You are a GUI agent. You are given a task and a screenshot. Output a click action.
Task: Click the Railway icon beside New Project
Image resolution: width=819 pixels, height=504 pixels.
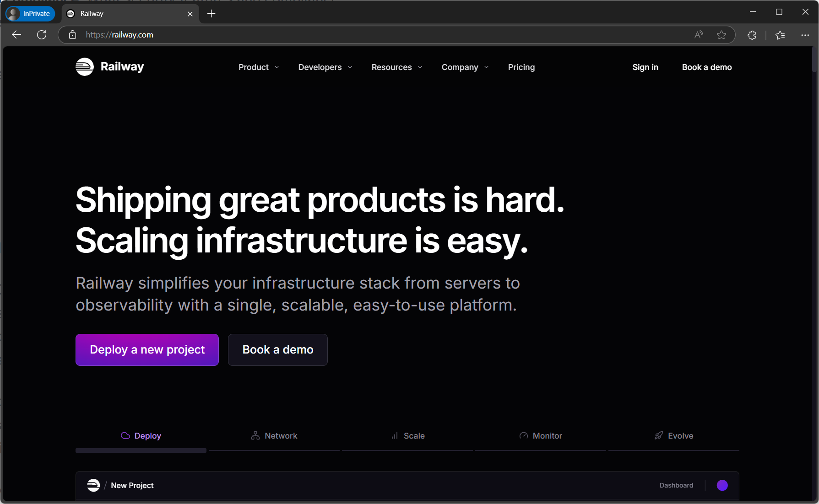[93, 485]
